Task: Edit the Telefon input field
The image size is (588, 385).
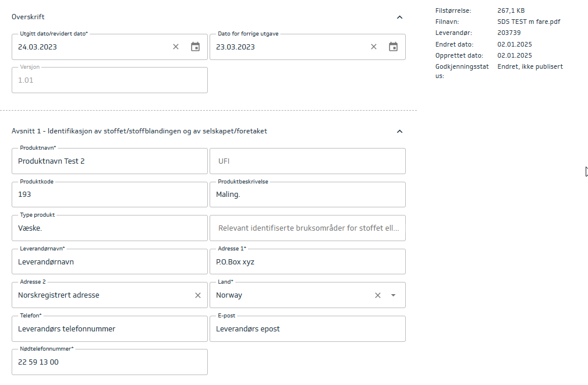Action: pos(109,329)
